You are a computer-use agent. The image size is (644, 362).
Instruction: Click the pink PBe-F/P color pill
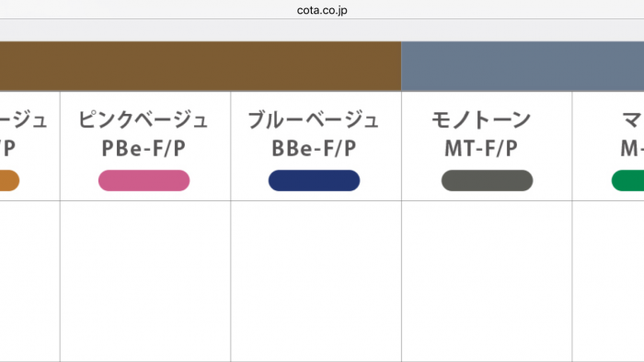coord(144,180)
